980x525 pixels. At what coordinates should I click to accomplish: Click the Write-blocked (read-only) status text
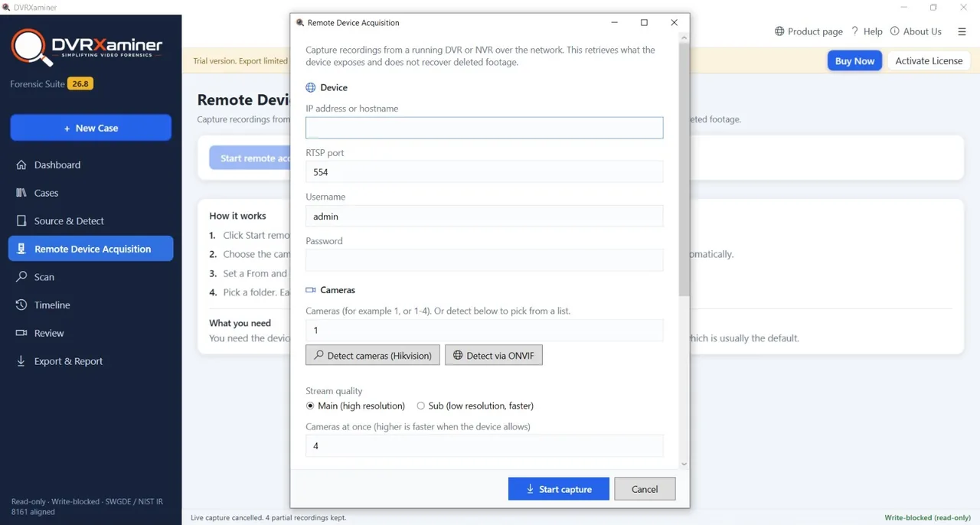coord(927,517)
